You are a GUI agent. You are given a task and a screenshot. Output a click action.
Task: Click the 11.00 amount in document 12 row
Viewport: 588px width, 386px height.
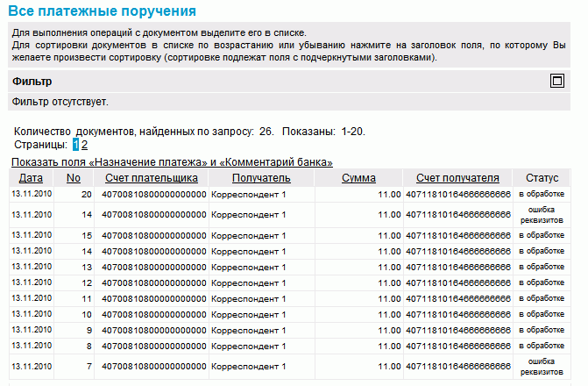click(x=389, y=282)
